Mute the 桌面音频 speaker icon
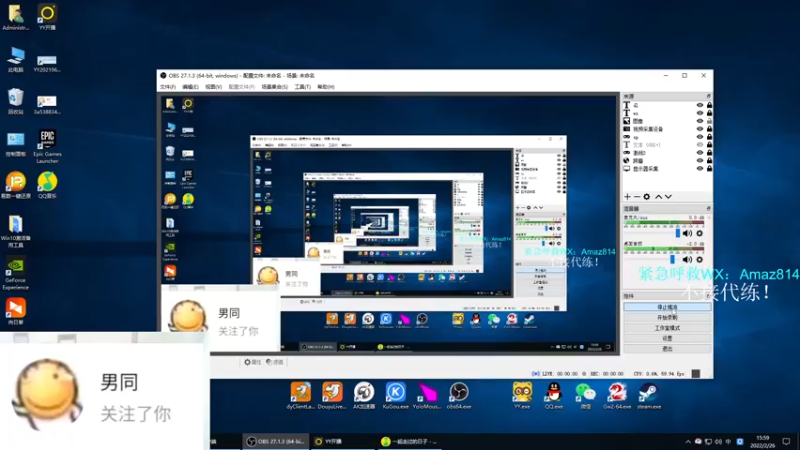The image size is (800, 450). [687, 259]
